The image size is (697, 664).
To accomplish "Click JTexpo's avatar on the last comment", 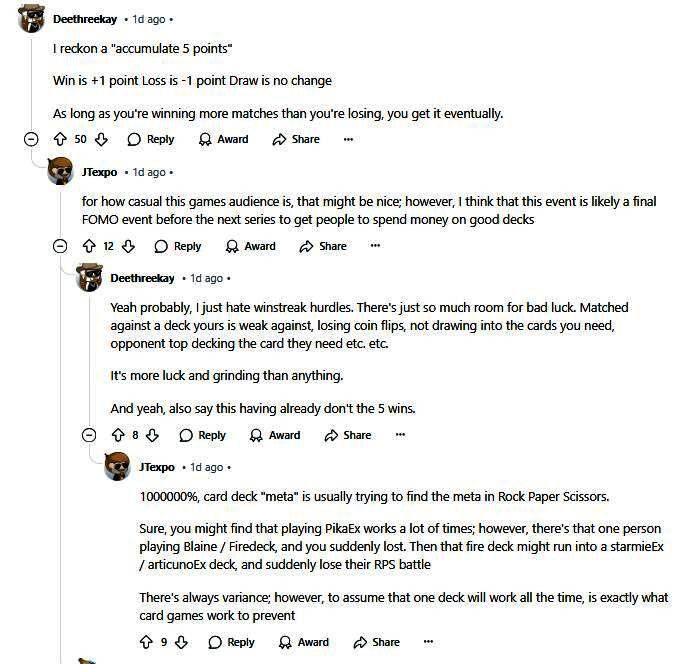I will (x=119, y=467).
